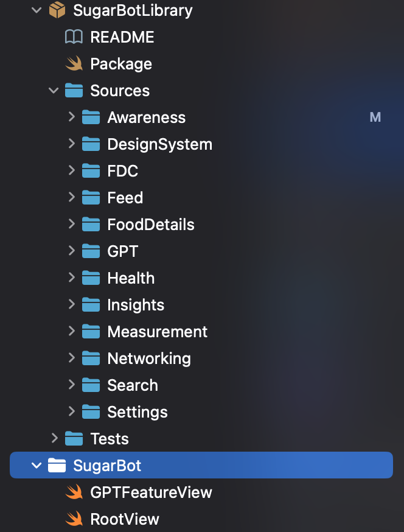Select the Networking folder name
Viewport: 404px width, 532px height.
(x=149, y=359)
